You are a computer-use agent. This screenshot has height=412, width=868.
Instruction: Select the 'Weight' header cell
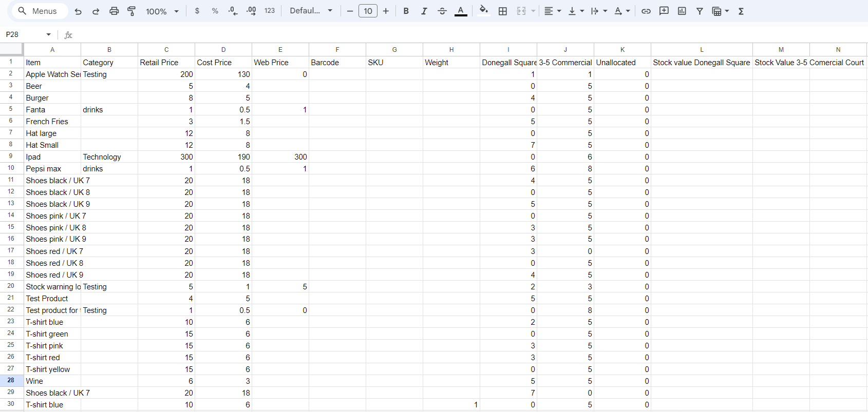point(451,62)
